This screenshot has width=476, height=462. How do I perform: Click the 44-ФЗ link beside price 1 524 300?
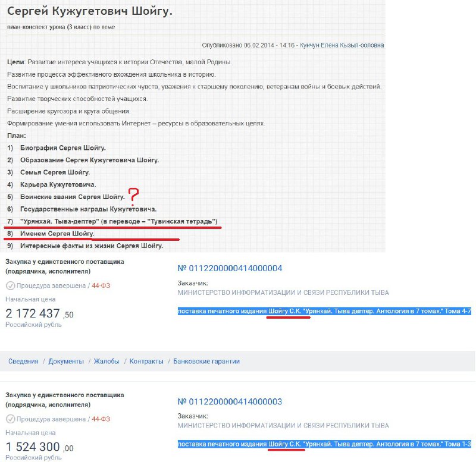101,419
